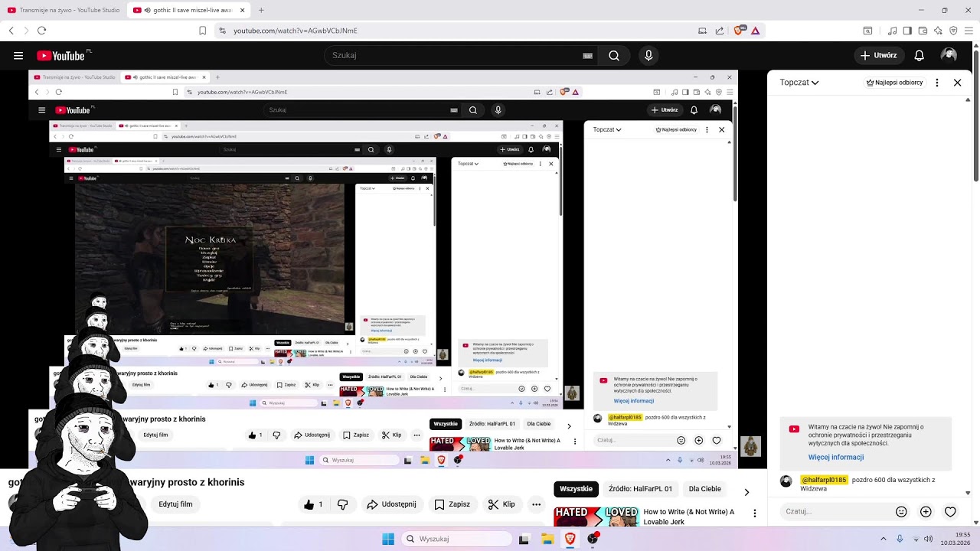
Task: Select the gothic II save miszel tab
Action: tap(188, 10)
